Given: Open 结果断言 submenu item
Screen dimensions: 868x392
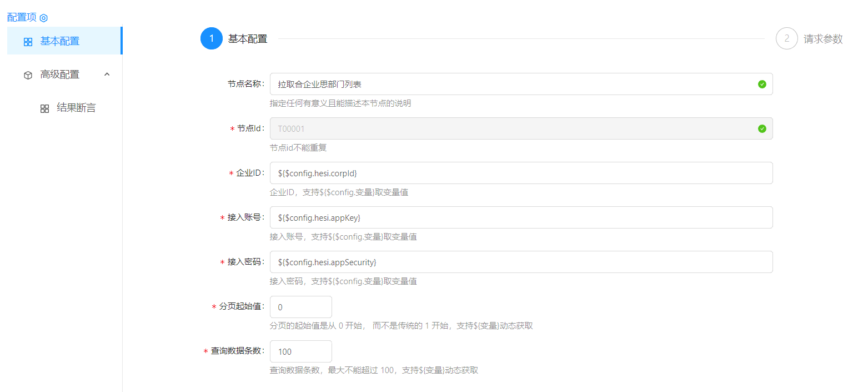Looking at the screenshot, I should point(76,108).
